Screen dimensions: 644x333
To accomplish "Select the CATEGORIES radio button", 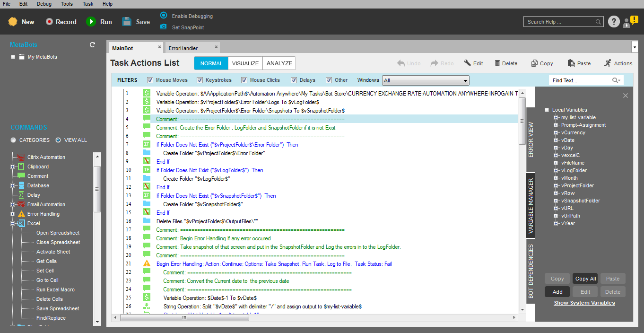I will [13, 140].
